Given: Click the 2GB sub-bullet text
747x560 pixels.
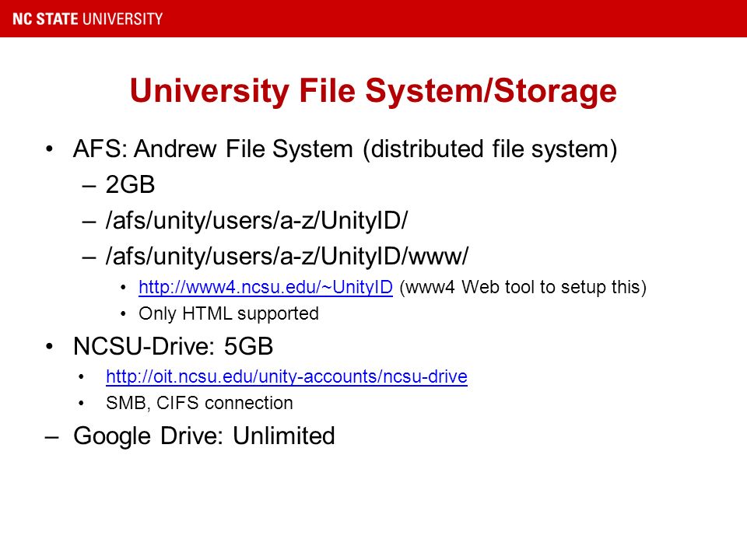Looking at the screenshot, I should click(x=130, y=184).
